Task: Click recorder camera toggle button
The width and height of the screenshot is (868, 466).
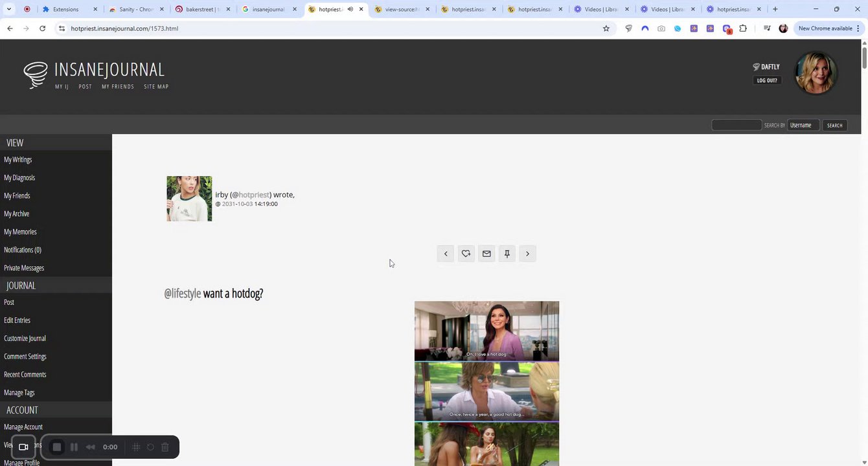Action: click(x=23, y=447)
